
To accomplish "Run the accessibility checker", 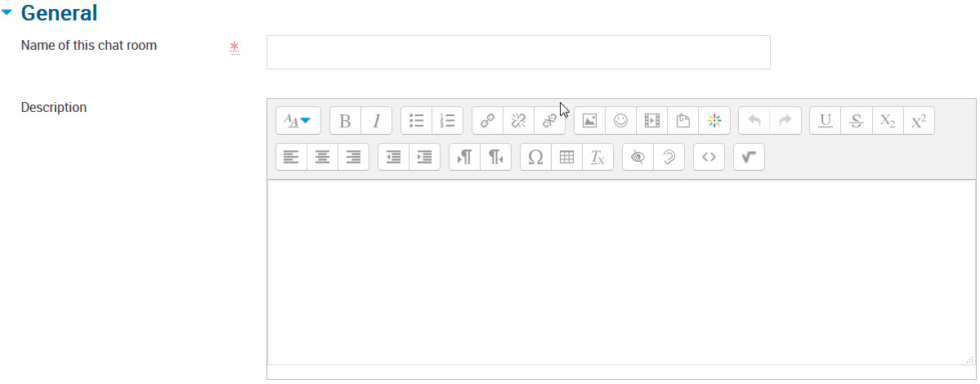I will [x=638, y=158].
